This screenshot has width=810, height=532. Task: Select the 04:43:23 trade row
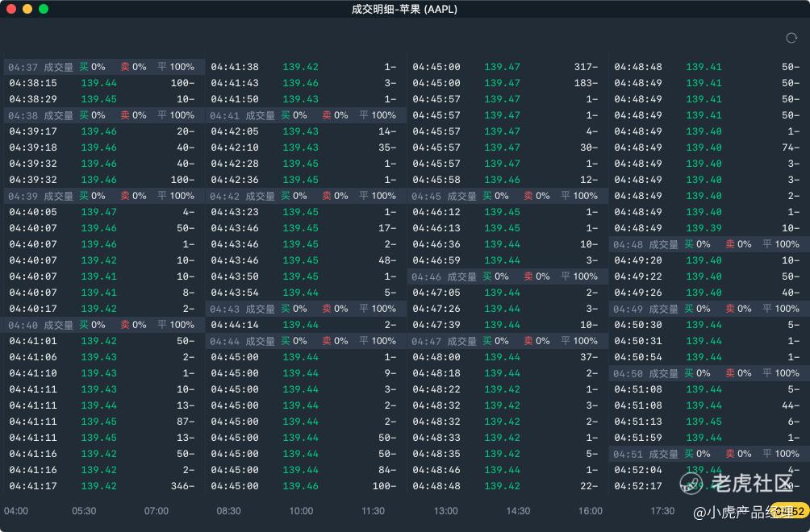tap(306, 212)
